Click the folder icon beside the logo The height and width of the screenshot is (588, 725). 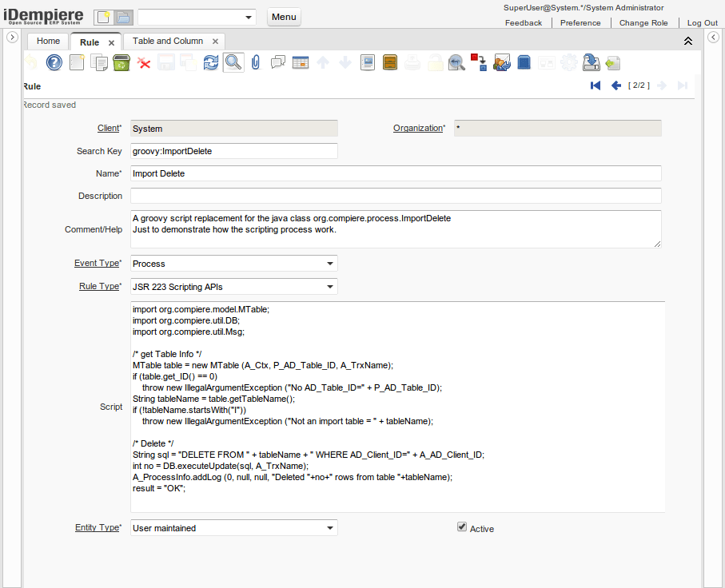(123, 18)
